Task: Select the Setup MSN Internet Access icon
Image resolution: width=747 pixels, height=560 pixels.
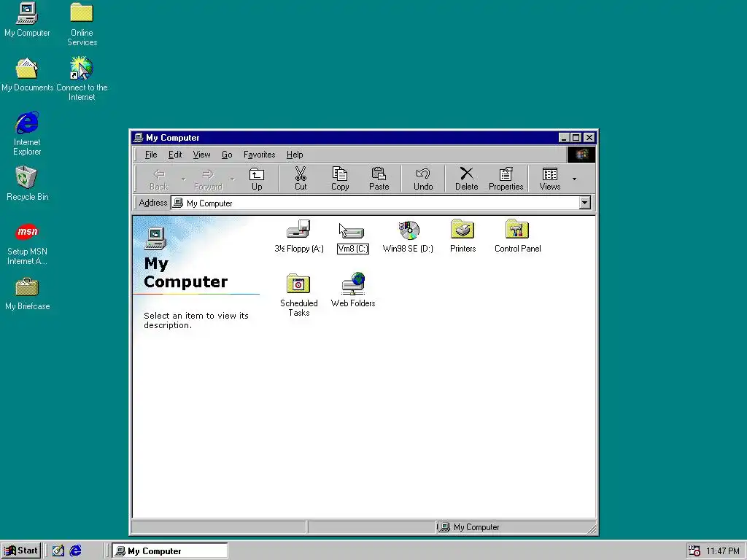Action: coord(27,243)
